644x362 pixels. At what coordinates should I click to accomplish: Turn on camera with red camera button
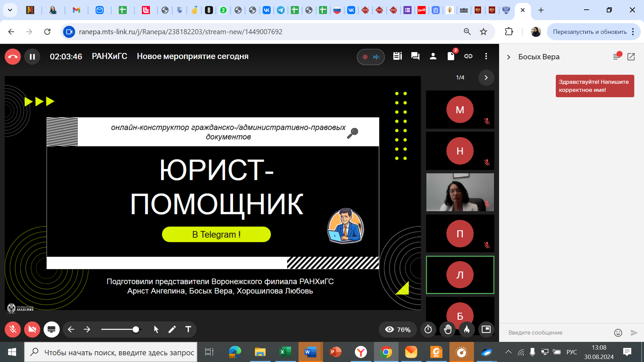click(x=32, y=329)
